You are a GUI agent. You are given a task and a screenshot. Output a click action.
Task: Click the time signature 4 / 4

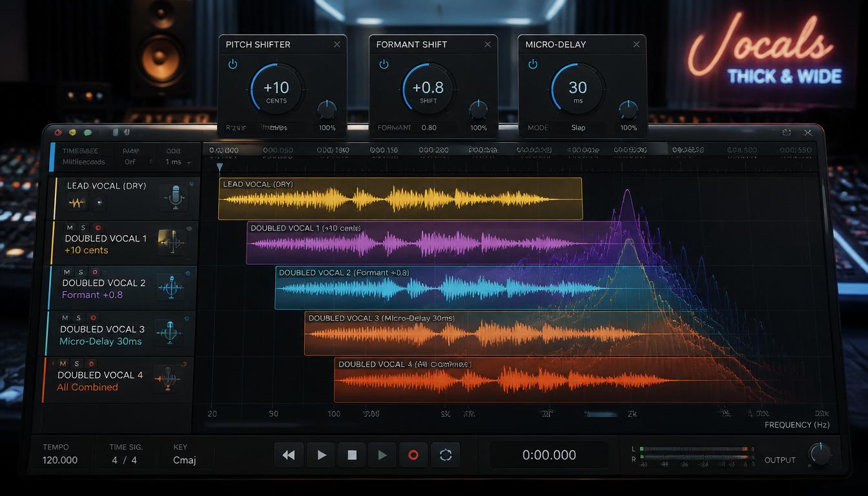coord(124,460)
